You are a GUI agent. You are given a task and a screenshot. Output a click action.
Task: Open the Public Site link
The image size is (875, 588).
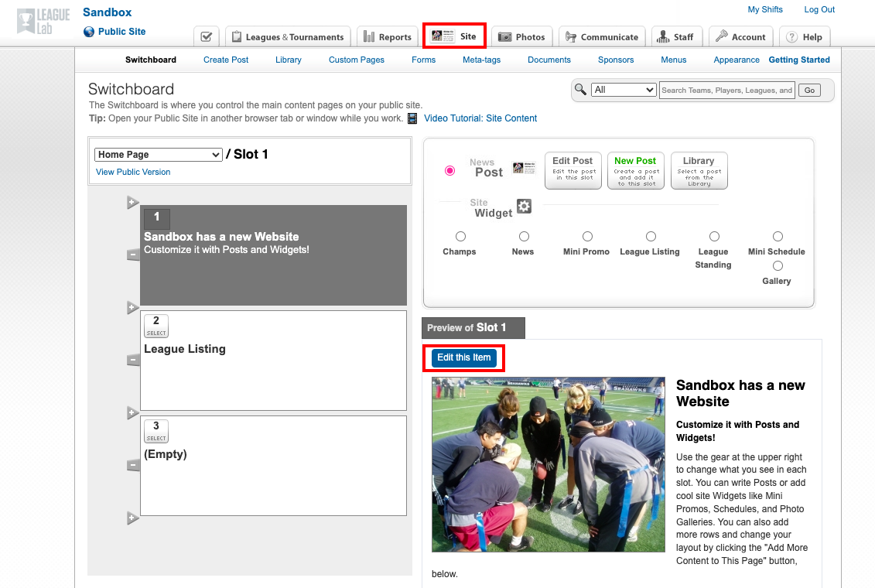(x=121, y=32)
